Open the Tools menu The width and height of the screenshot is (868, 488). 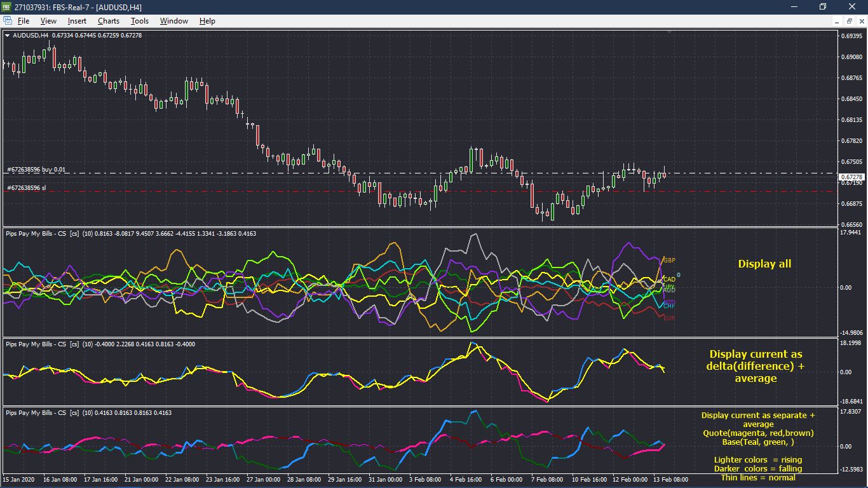pos(140,21)
